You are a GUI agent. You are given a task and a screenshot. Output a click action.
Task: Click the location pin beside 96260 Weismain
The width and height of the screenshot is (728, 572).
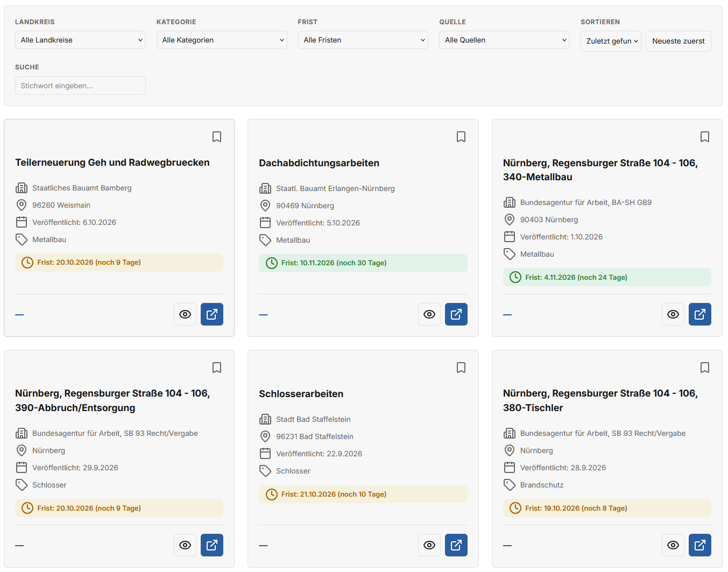point(22,205)
